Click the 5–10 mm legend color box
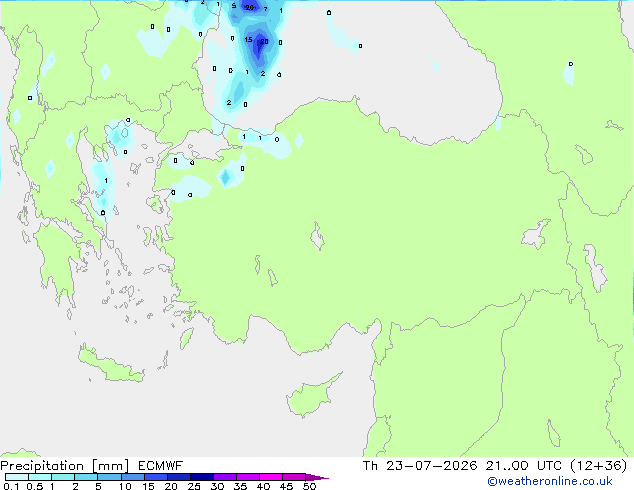634x490 pixels. tap(109, 477)
